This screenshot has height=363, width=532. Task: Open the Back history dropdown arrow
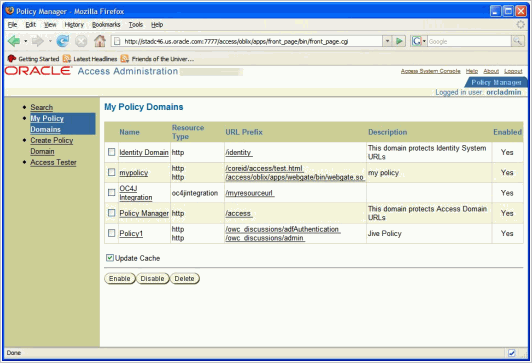click(x=25, y=41)
